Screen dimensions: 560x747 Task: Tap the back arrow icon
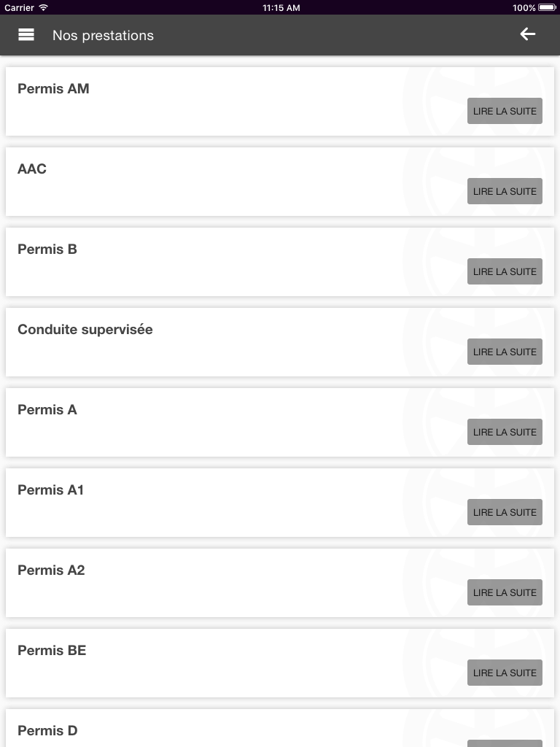pyautogui.click(x=528, y=34)
